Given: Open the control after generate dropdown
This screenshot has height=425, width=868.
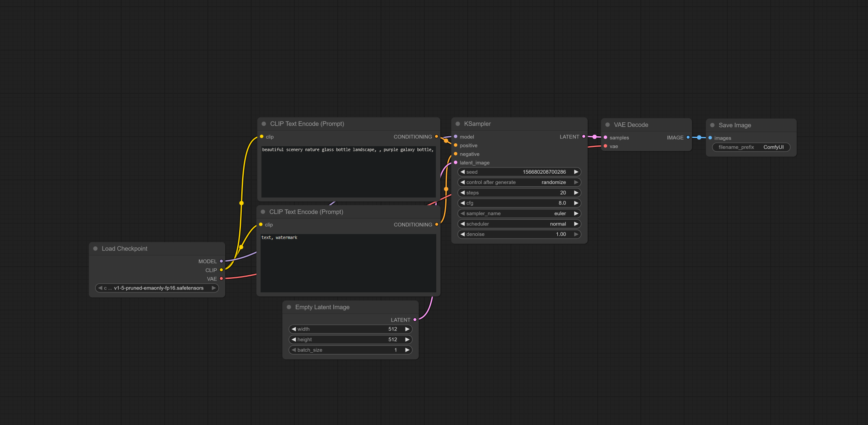Looking at the screenshot, I should tap(519, 182).
